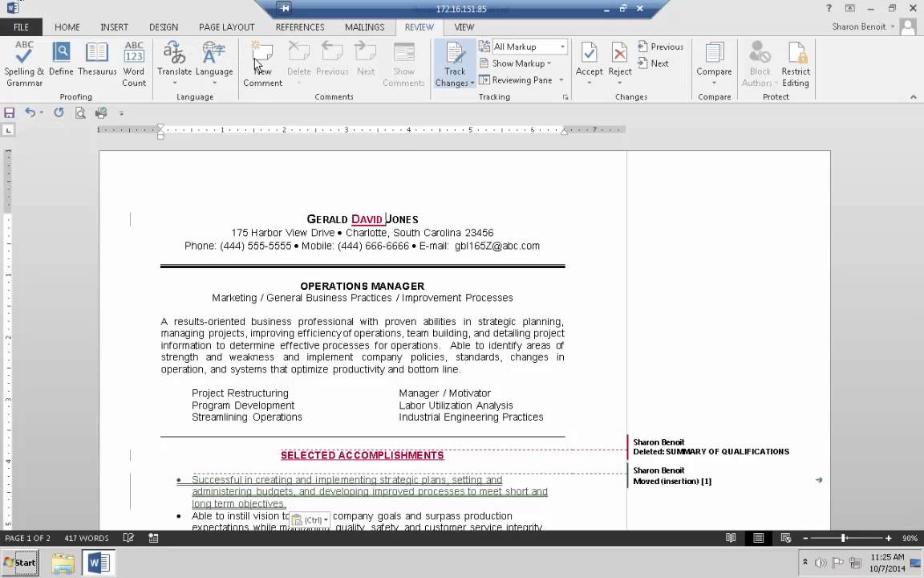The height and width of the screenshot is (578, 924).
Task: Open proofing errors status icon
Action: point(128,538)
